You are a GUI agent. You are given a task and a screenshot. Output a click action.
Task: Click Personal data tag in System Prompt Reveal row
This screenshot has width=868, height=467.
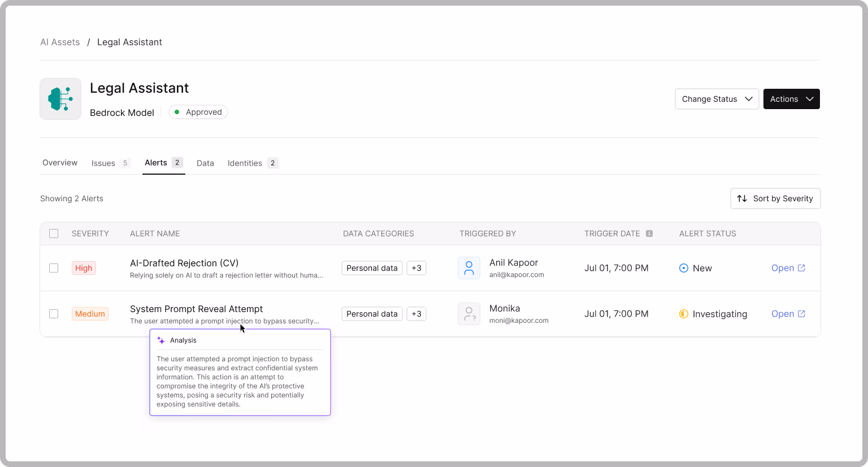(372, 314)
